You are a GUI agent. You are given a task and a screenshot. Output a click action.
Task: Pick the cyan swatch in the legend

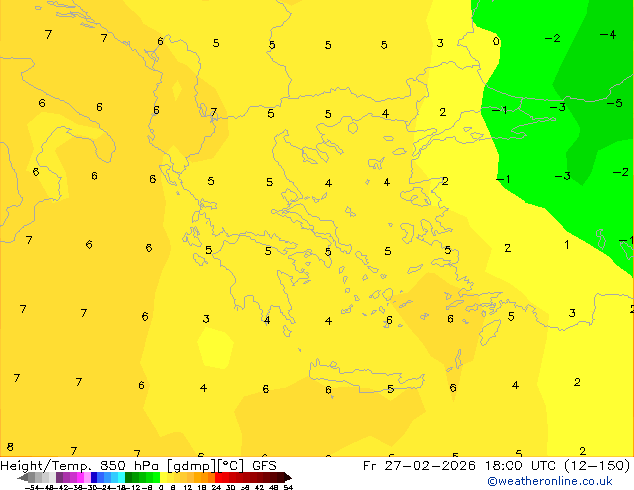121,477
